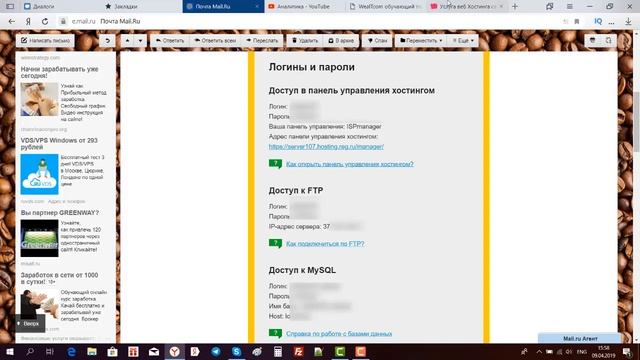
Task: Click the page vertical scrollbar
Action: [636, 122]
